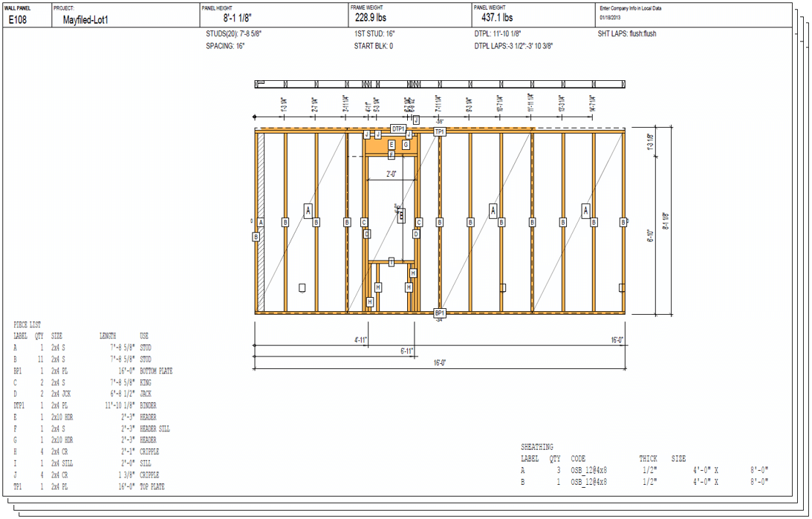Select the panel weight 437.1 lbs value

497,18
